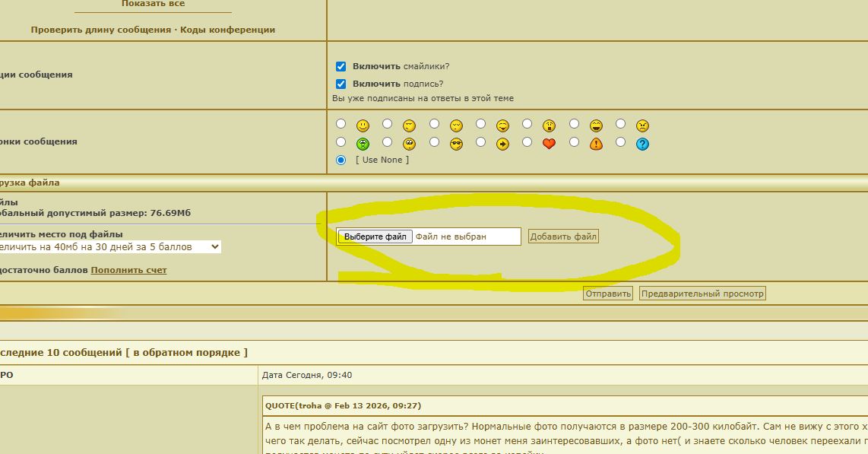
Task: Click the red heart message icon
Action: tap(549, 144)
